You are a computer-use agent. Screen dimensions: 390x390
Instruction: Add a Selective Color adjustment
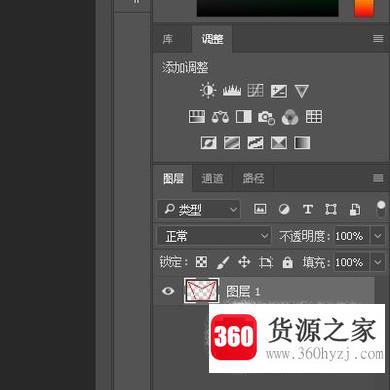coord(279,143)
